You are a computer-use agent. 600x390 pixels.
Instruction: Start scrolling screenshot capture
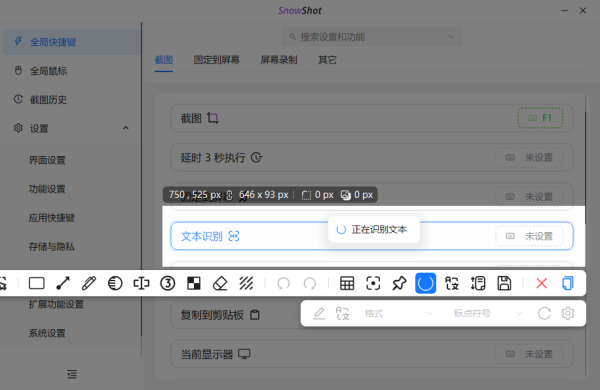[x=478, y=284]
